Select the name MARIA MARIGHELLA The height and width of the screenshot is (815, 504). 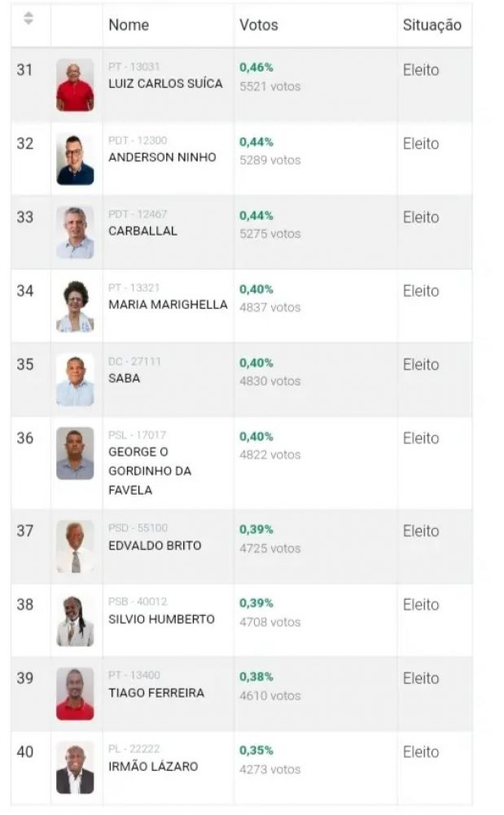tap(168, 305)
